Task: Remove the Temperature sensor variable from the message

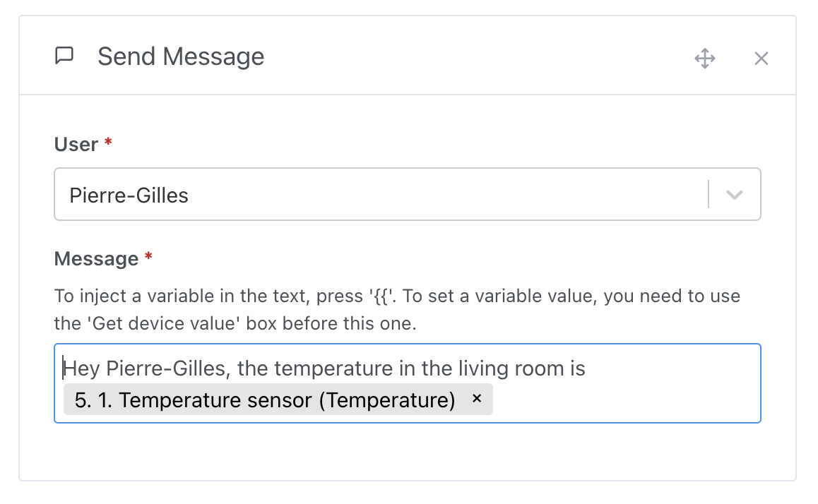Action: 478,400
